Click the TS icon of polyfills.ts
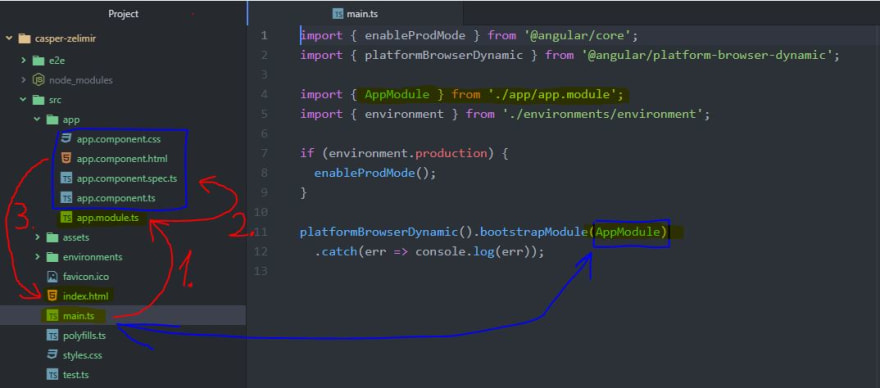880x388 pixels. [x=53, y=336]
